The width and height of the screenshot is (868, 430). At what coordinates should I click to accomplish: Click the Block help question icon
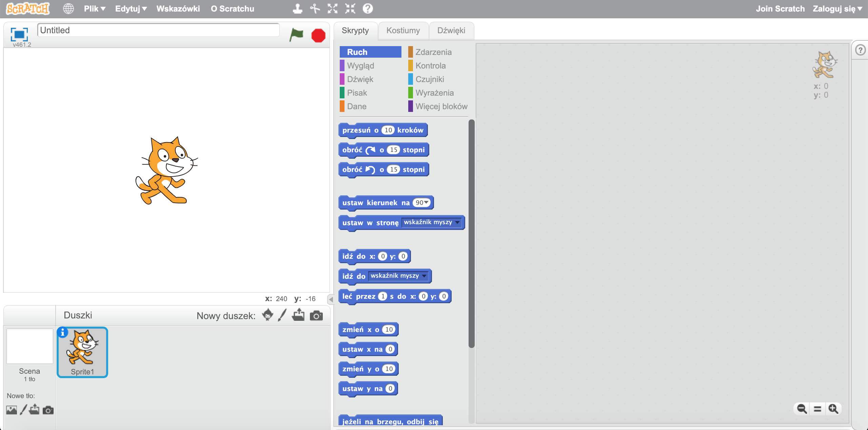[x=368, y=9]
